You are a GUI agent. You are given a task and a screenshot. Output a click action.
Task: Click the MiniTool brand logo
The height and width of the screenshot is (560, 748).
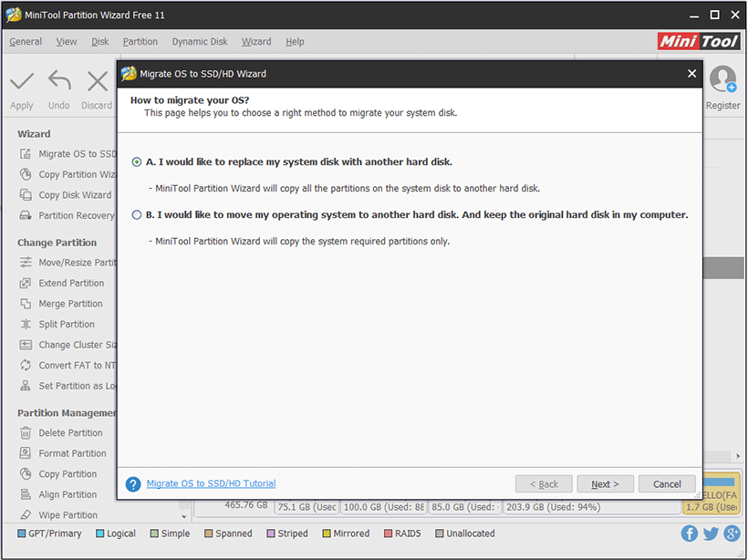click(699, 41)
